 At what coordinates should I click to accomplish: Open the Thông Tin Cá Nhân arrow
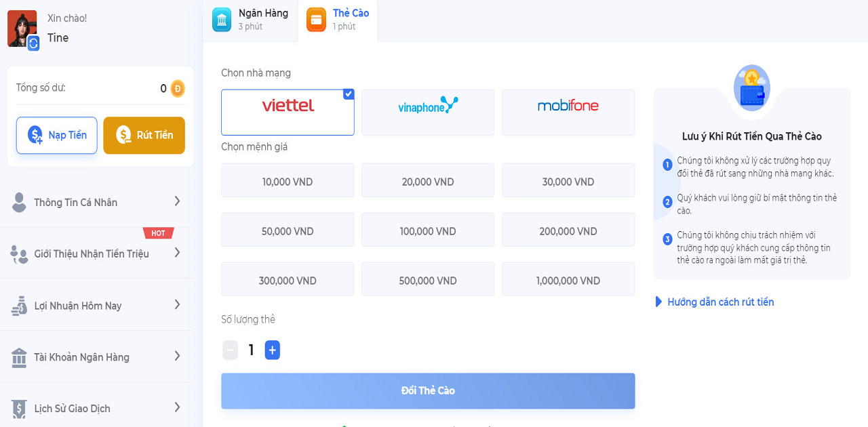[x=177, y=201]
